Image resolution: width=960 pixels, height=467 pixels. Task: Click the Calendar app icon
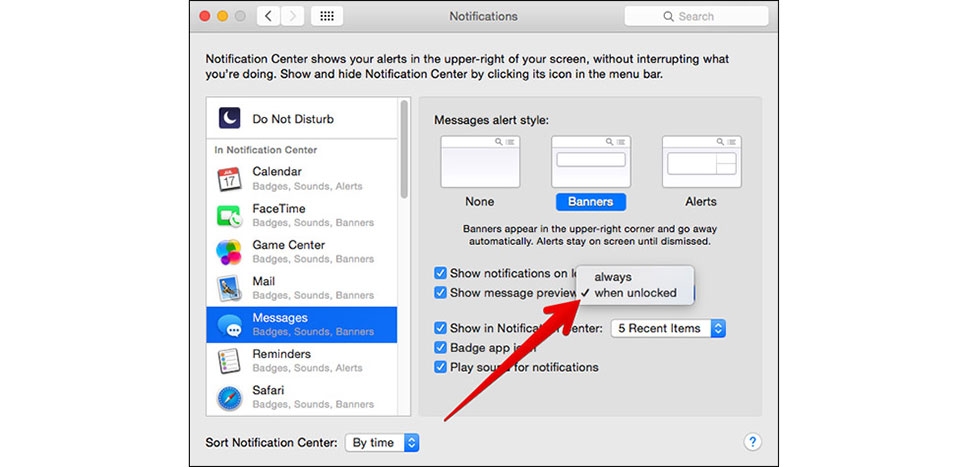point(230,179)
